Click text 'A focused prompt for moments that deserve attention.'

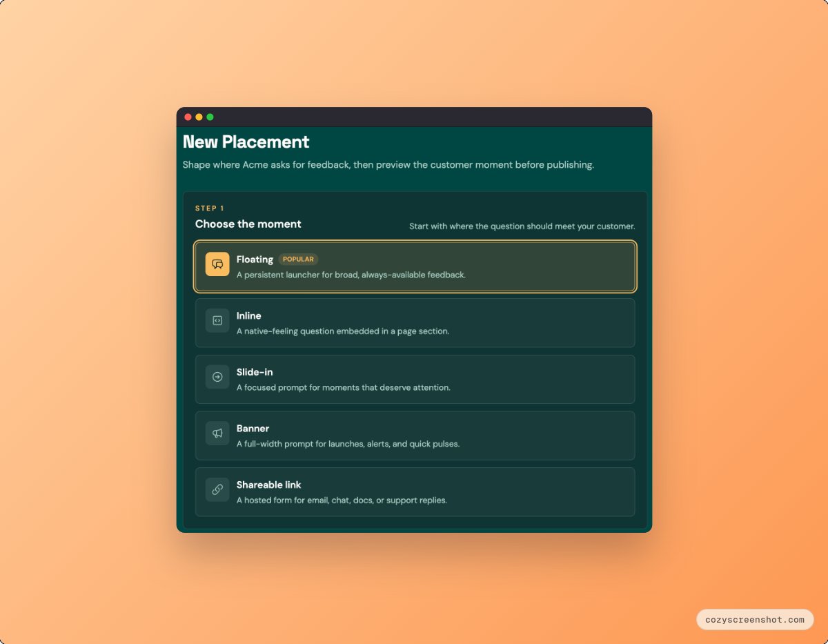(x=344, y=388)
